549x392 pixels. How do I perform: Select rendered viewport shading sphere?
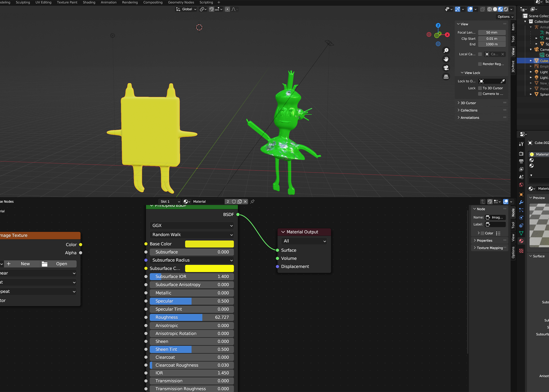tap(506, 9)
